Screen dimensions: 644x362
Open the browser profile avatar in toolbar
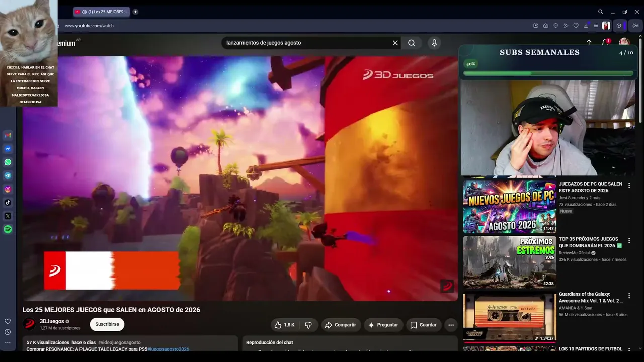606,26
